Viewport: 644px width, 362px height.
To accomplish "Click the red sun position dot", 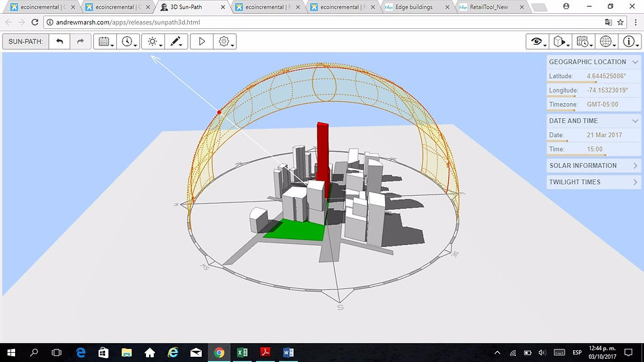I will (219, 112).
